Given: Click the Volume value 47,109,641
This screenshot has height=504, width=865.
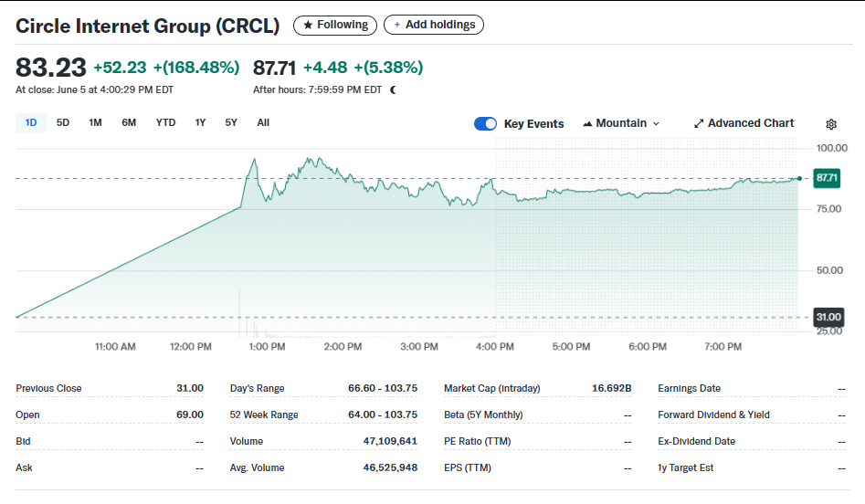Looking at the screenshot, I should 390,441.
